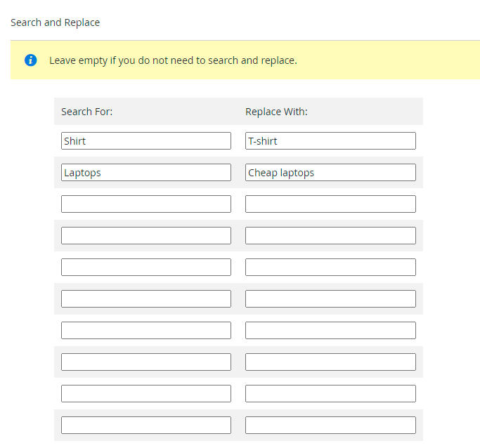
Task: Click the seventh row Search For field
Action: (145, 331)
